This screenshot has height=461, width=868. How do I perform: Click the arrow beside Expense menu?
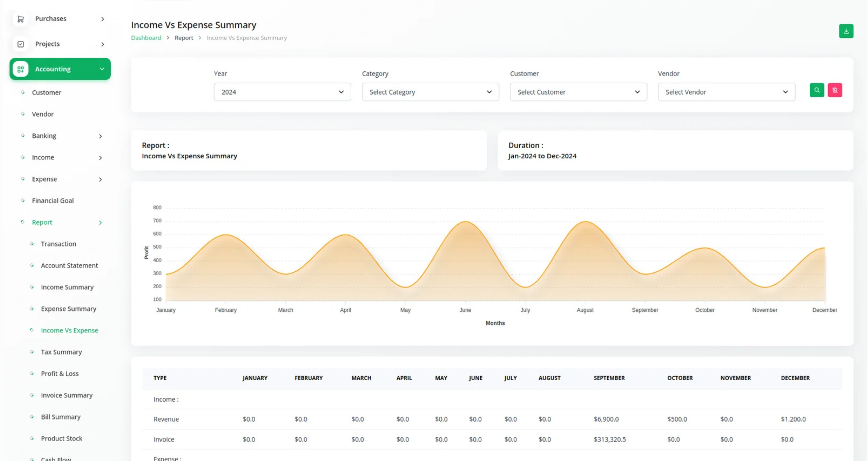[x=100, y=179]
